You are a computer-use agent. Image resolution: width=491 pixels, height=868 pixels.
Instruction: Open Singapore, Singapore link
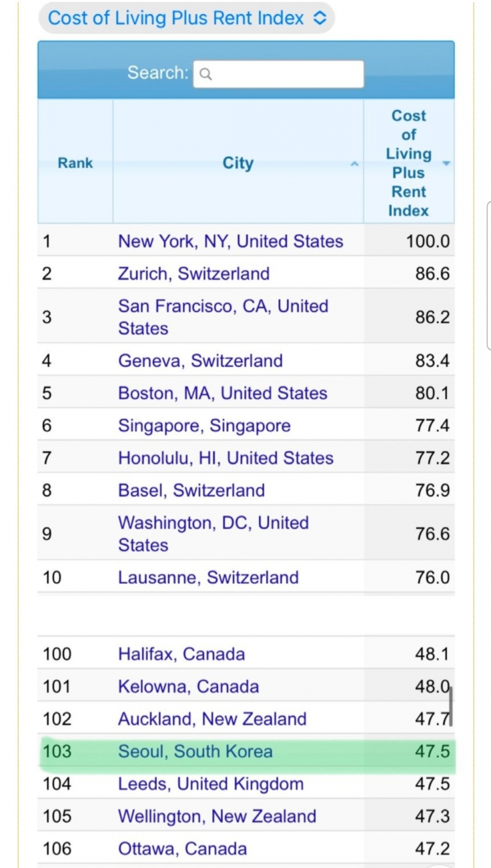(205, 425)
